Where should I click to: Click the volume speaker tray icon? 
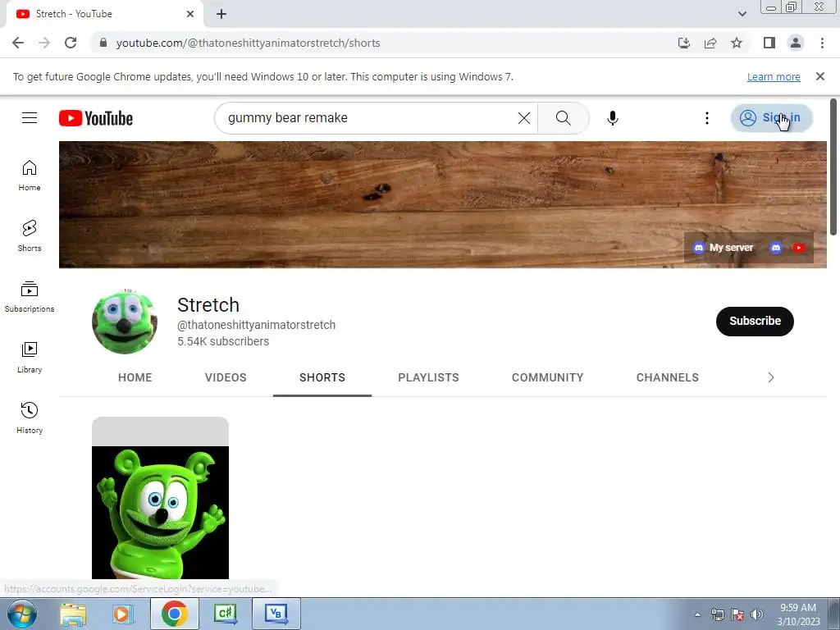click(x=756, y=614)
